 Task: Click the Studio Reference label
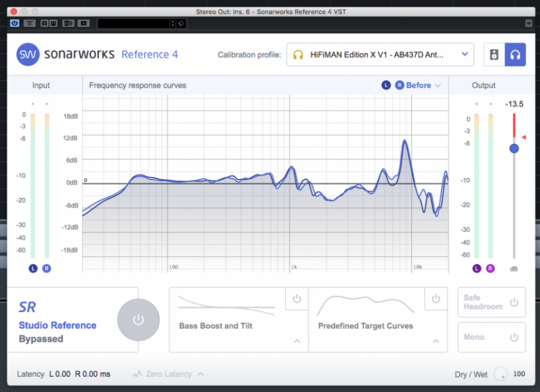coord(58,325)
